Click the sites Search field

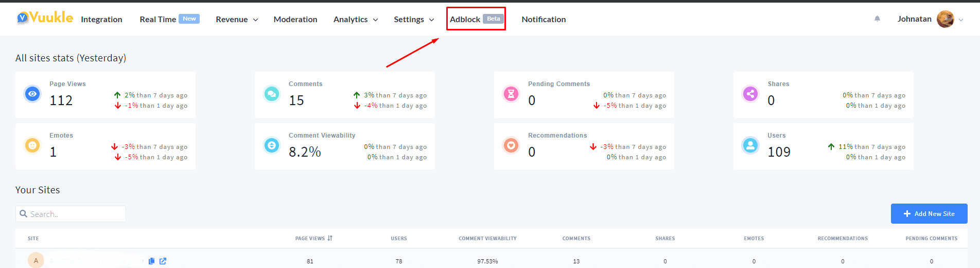(x=71, y=214)
